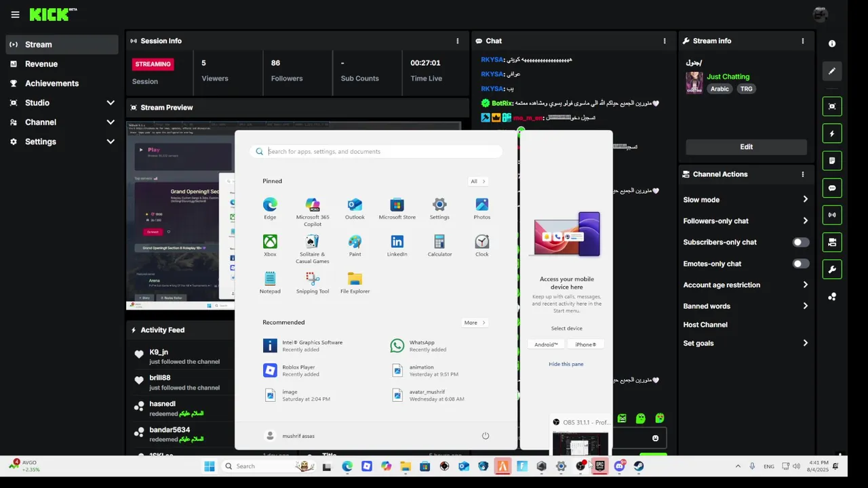
Task: Open Edge from the Start menu pinned apps
Action: pyautogui.click(x=270, y=208)
